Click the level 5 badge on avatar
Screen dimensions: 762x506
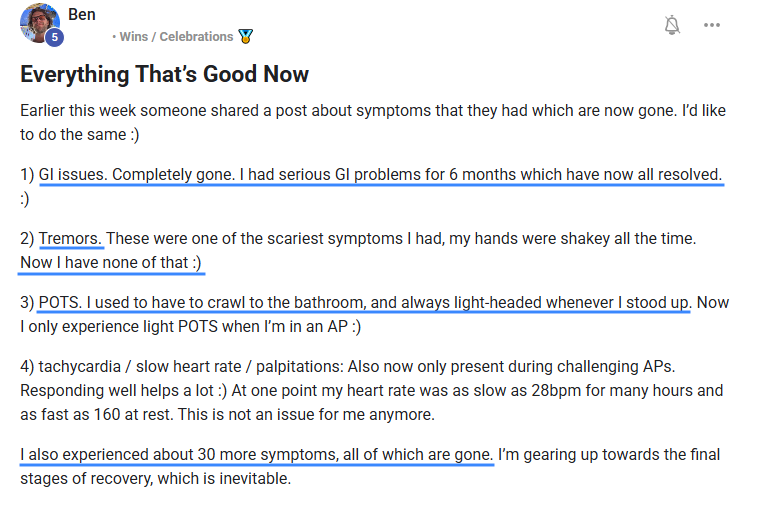(x=54, y=37)
